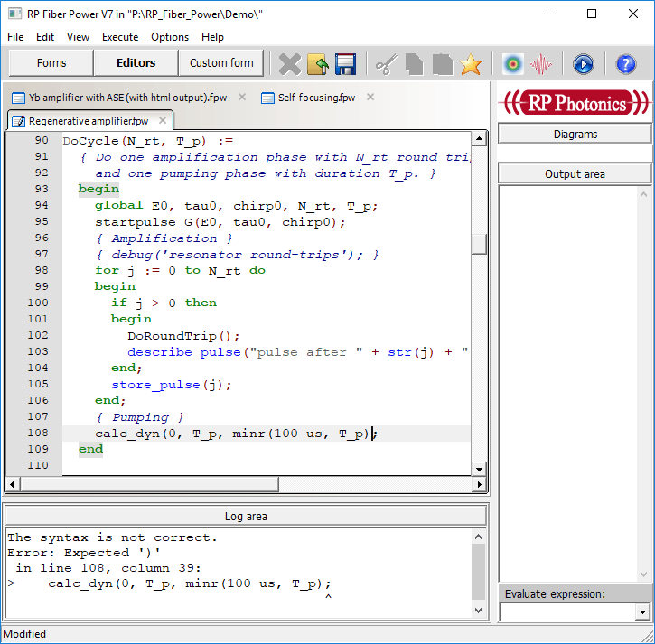
Task: Click the editor vertical scrollbar up arrow
Action: pos(479,138)
